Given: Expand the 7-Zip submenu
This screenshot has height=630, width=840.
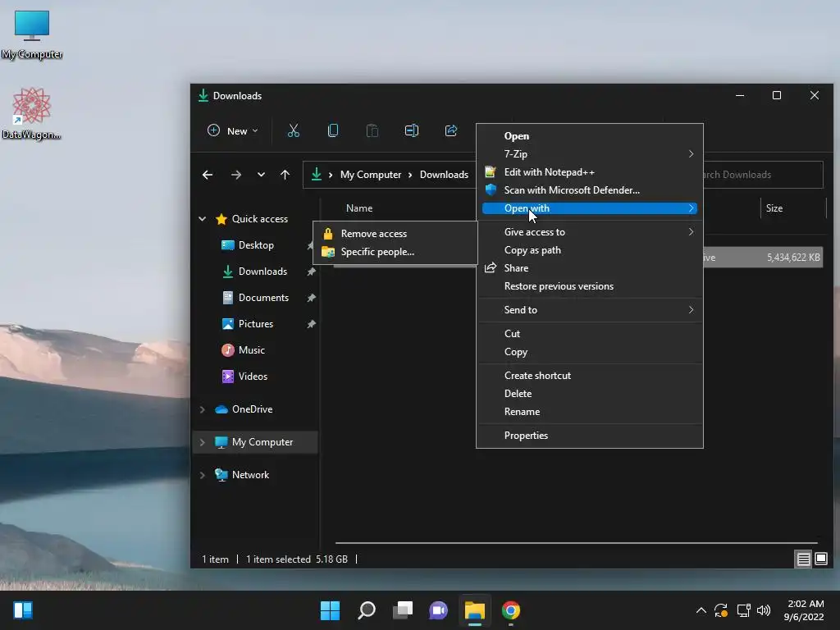Looking at the screenshot, I should tap(589, 153).
